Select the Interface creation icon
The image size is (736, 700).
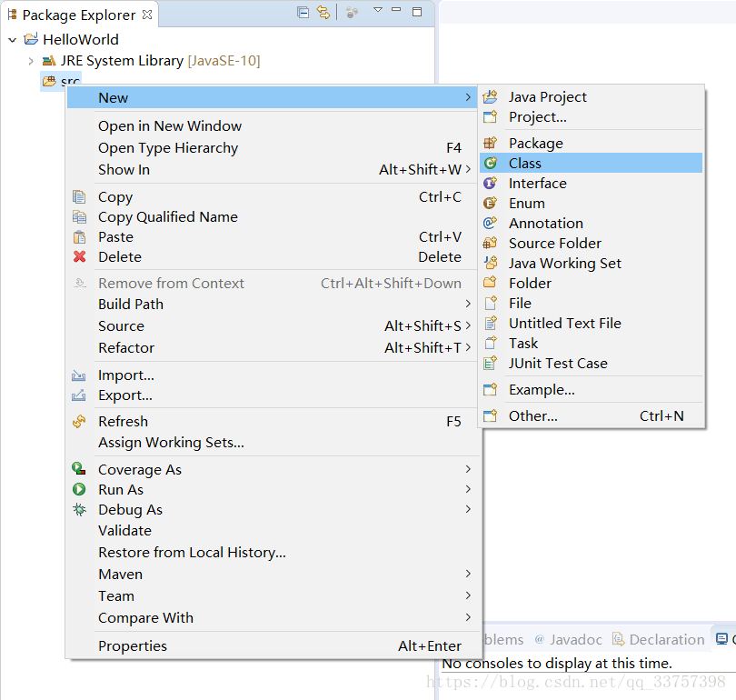pyautogui.click(x=491, y=183)
